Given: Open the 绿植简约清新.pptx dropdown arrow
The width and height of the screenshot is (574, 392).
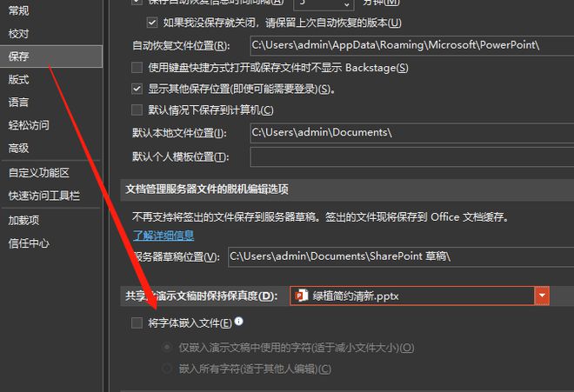Looking at the screenshot, I should point(542,296).
